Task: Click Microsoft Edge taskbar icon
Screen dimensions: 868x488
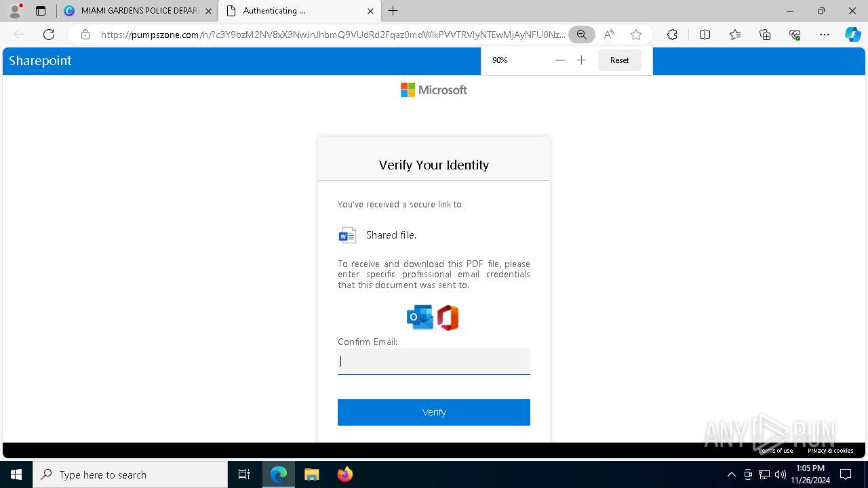Action: pyautogui.click(x=279, y=474)
